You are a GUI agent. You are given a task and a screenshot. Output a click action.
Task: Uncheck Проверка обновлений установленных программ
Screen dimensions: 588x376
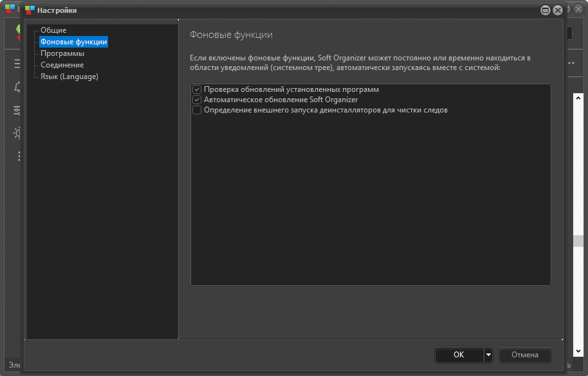[197, 89]
